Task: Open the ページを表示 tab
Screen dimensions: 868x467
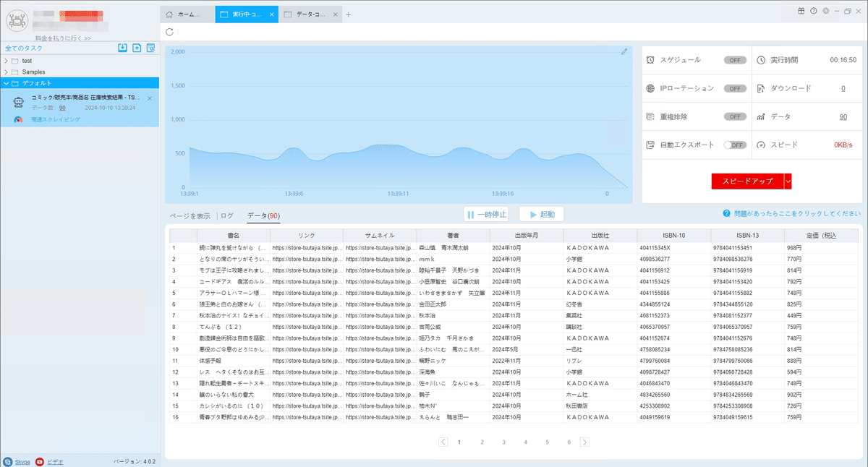Action: (x=190, y=215)
